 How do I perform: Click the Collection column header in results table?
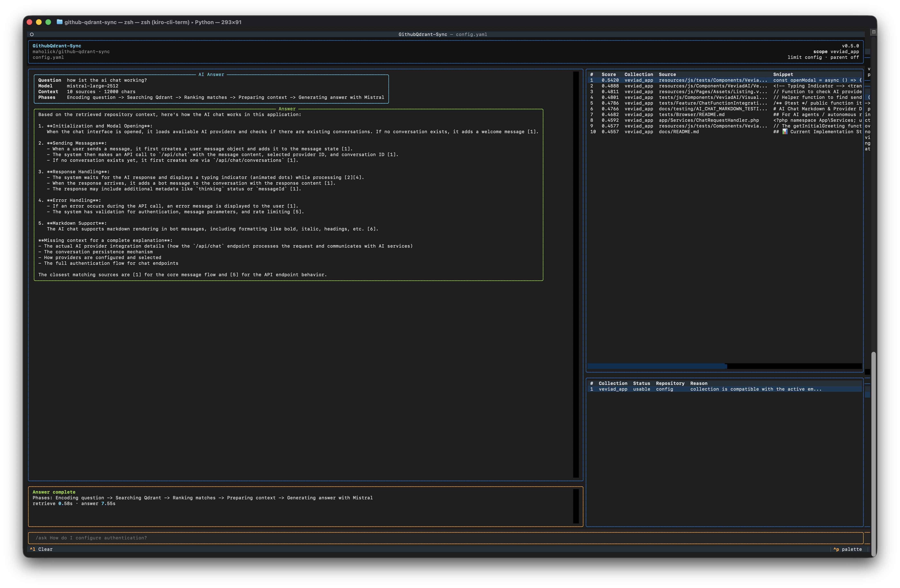pyautogui.click(x=639, y=75)
